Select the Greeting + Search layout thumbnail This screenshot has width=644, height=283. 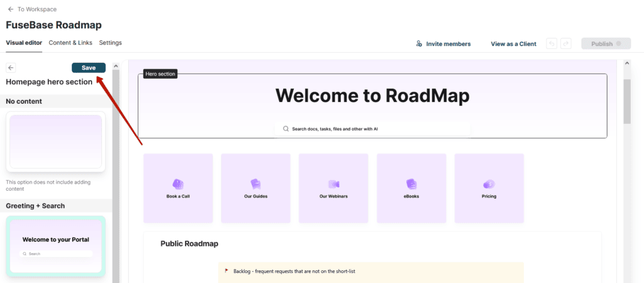pyautogui.click(x=56, y=246)
